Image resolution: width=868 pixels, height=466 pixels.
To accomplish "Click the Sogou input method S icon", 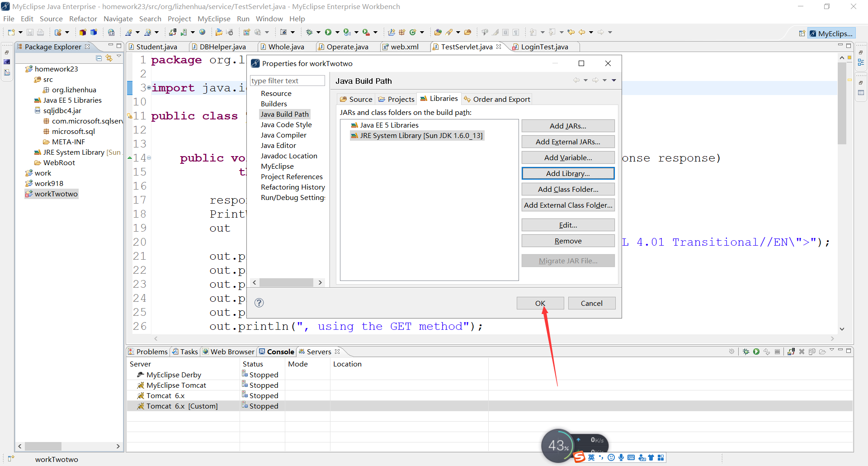I will [x=580, y=457].
